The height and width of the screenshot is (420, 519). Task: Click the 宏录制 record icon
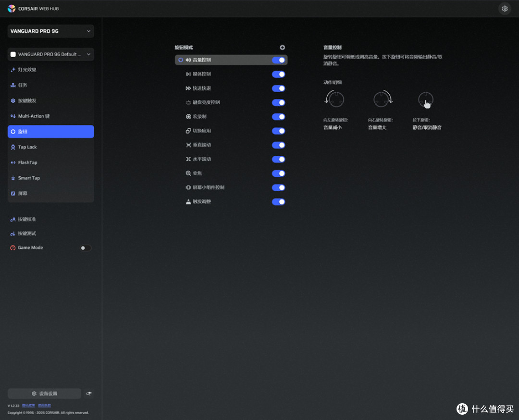188,116
